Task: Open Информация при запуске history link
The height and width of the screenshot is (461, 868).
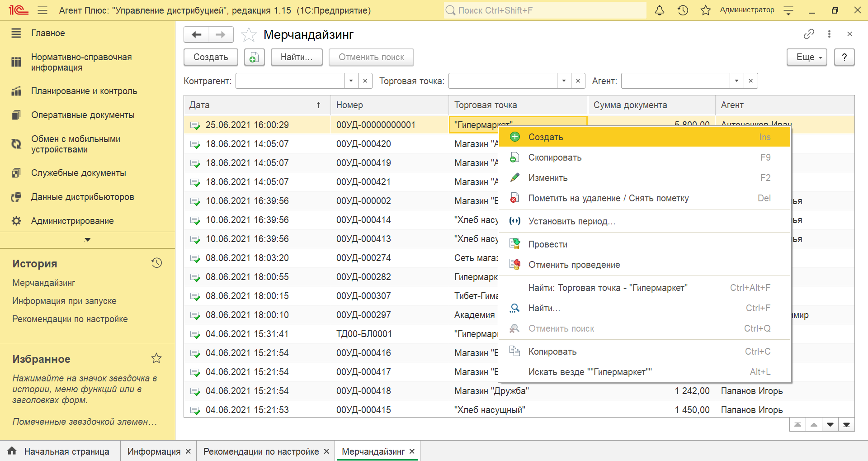Action: tap(64, 301)
